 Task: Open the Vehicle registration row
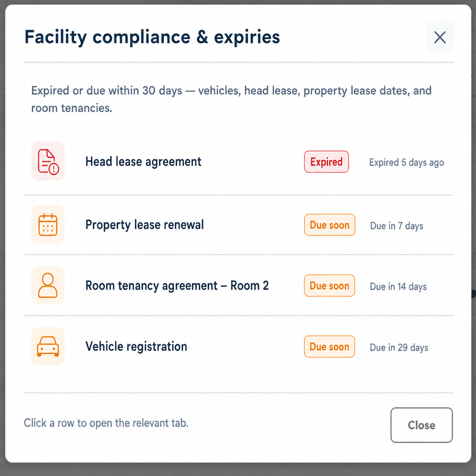238,346
